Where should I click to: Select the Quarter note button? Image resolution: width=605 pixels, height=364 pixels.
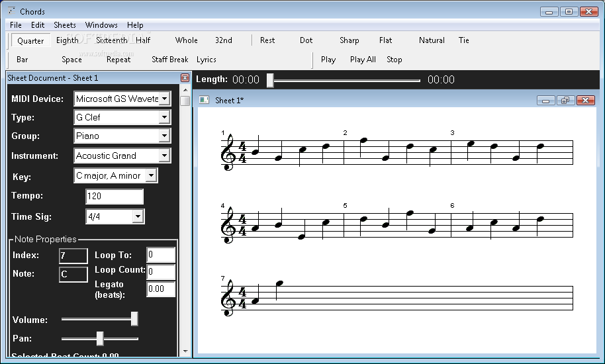(x=30, y=40)
